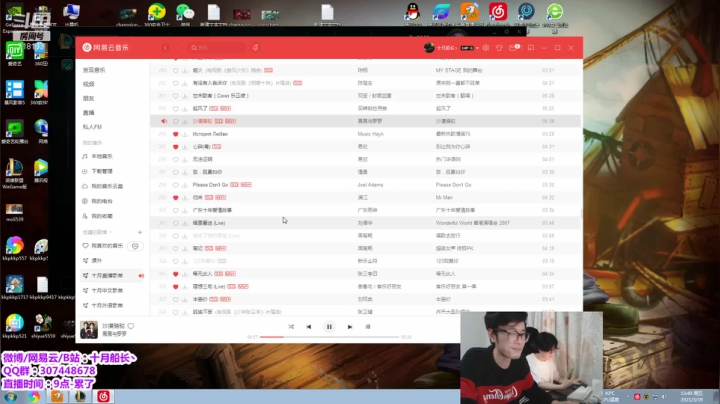This screenshot has width=720, height=404.
Task: Show lyrics with the 词 button
Action: (368, 327)
